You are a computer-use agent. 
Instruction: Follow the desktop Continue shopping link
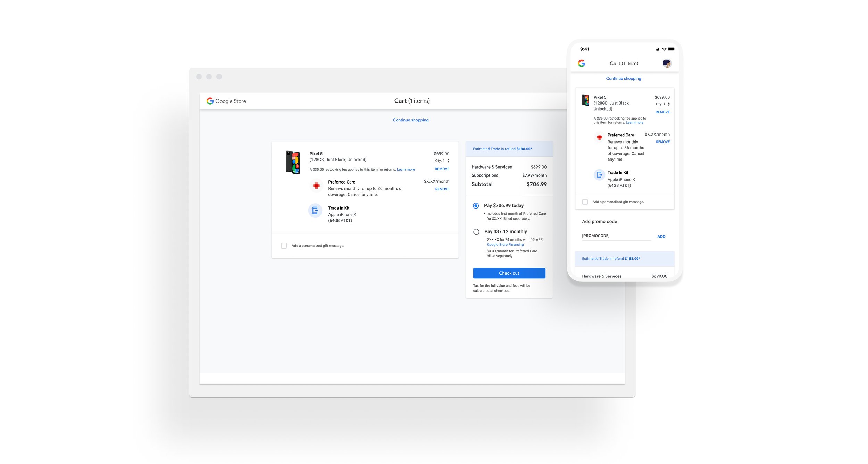410,120
